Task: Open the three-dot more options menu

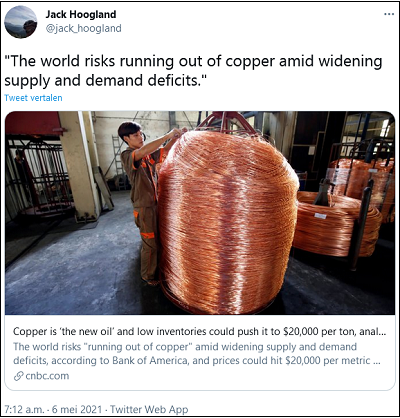Action: 389,15
